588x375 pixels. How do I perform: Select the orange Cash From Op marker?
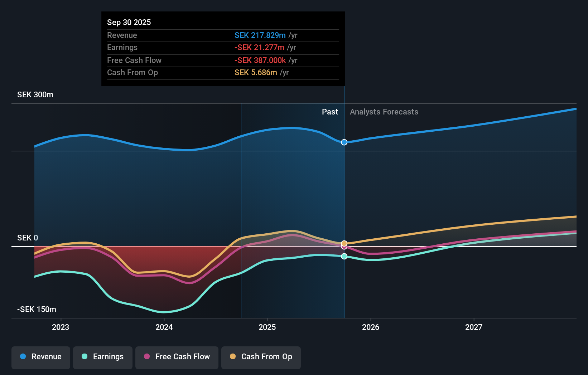pyautogui.click(x=344, y=243)
